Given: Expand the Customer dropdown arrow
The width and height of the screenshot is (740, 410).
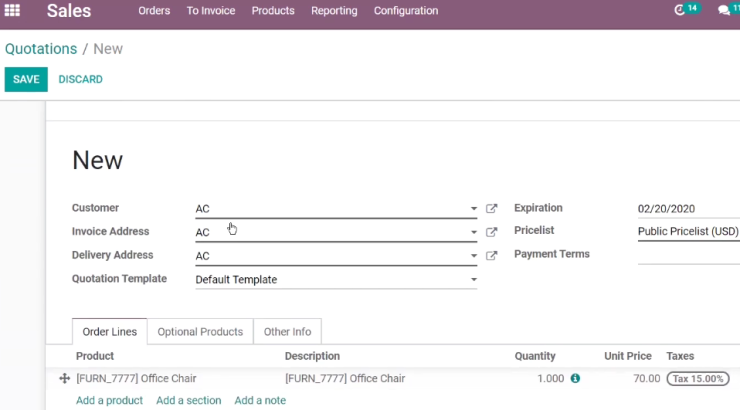Looking at the screenshot, I should click(x=473, y=209).
